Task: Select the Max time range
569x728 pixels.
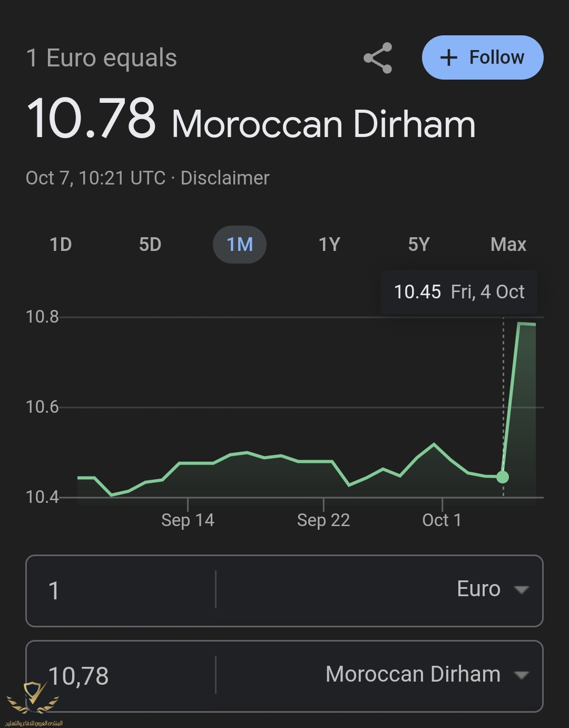Action: coord(508,245)
